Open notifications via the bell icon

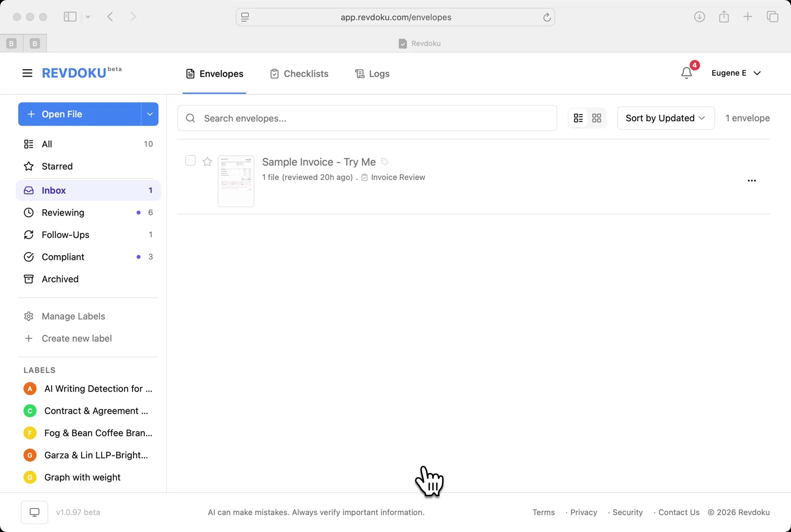(x=687, y=73)
